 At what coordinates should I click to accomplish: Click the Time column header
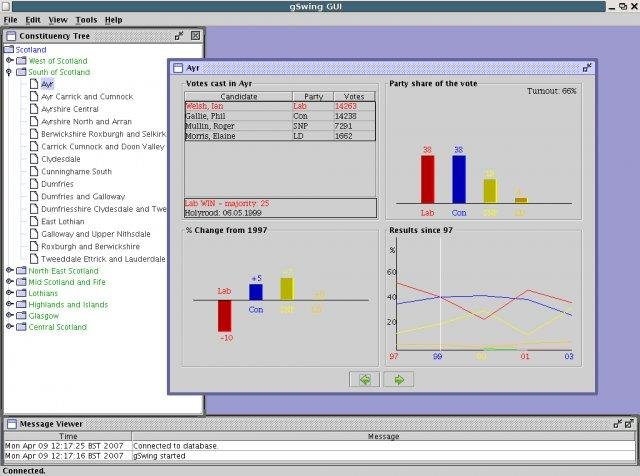point(68,436)
